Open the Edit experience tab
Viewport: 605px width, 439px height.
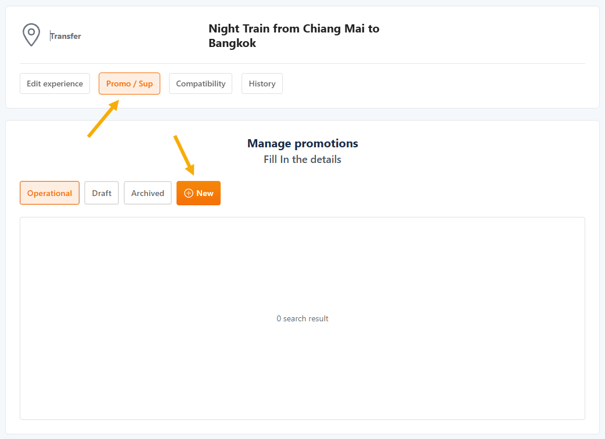(55, 84)
